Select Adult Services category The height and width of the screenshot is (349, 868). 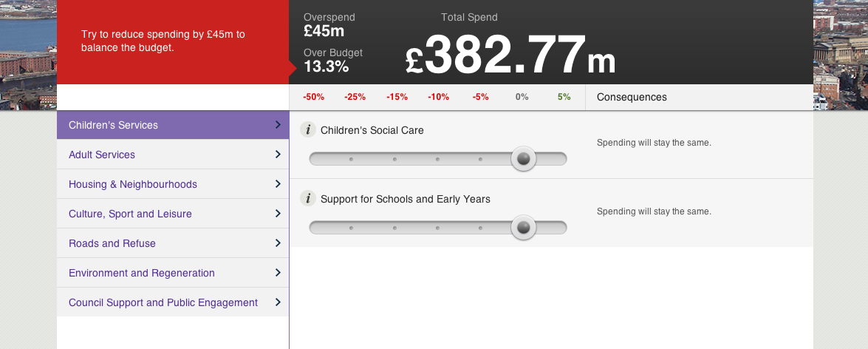click(x=102, y=155)
